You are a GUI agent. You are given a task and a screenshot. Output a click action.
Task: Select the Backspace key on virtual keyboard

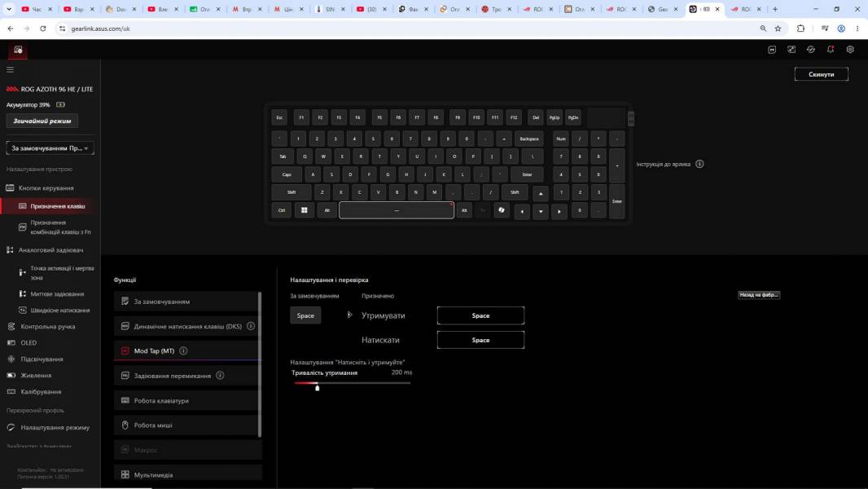point(529,139)
